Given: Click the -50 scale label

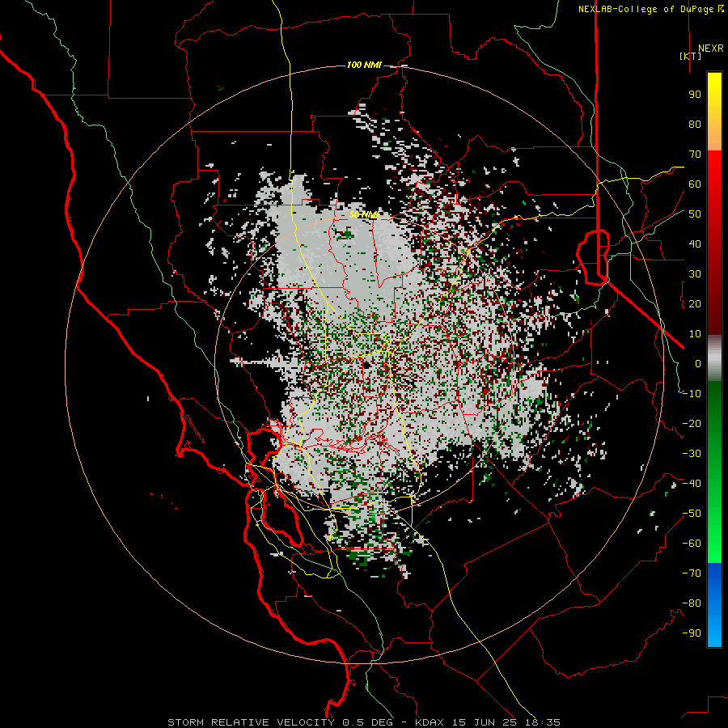Looking at the screenshot, I should point(692,514).
